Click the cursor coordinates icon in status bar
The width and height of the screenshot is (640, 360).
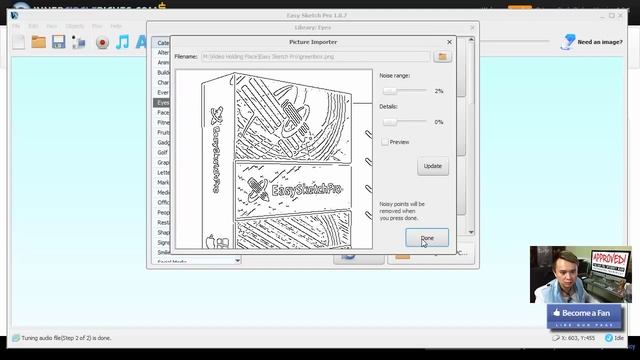click(x=556, y=338)
